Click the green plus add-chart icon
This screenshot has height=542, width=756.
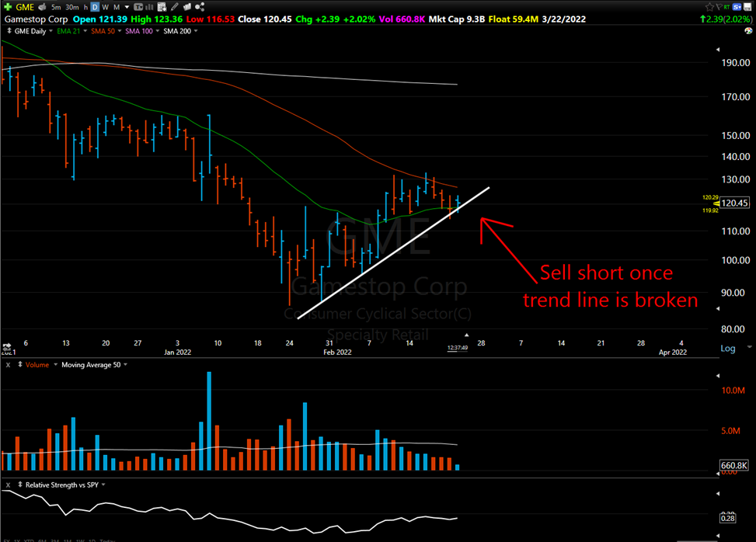pos(8,7)
